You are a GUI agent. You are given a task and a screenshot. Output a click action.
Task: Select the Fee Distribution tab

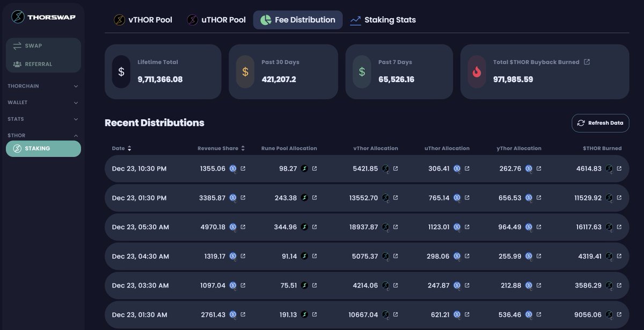pyautogui.click(x=298, y=20)
